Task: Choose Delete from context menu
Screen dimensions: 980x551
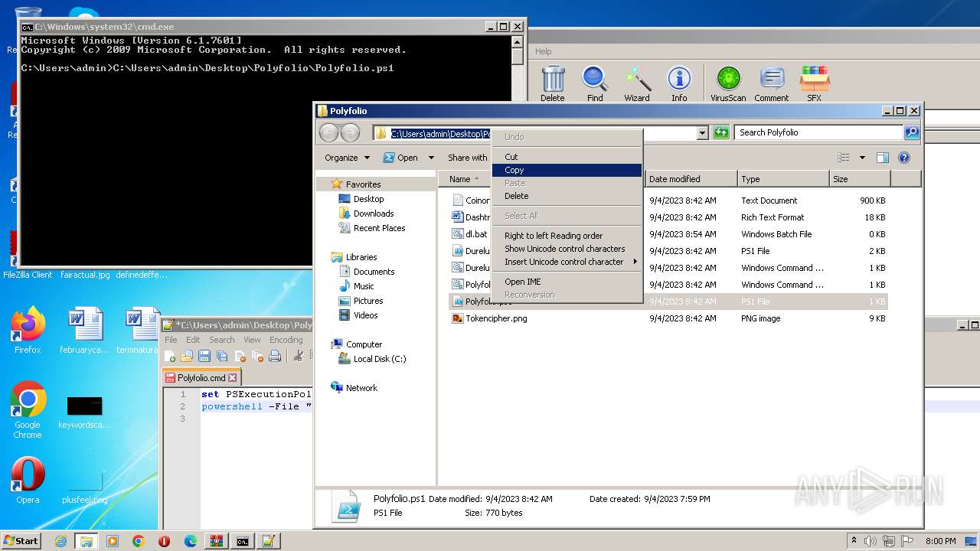Action: pos(567,196)
